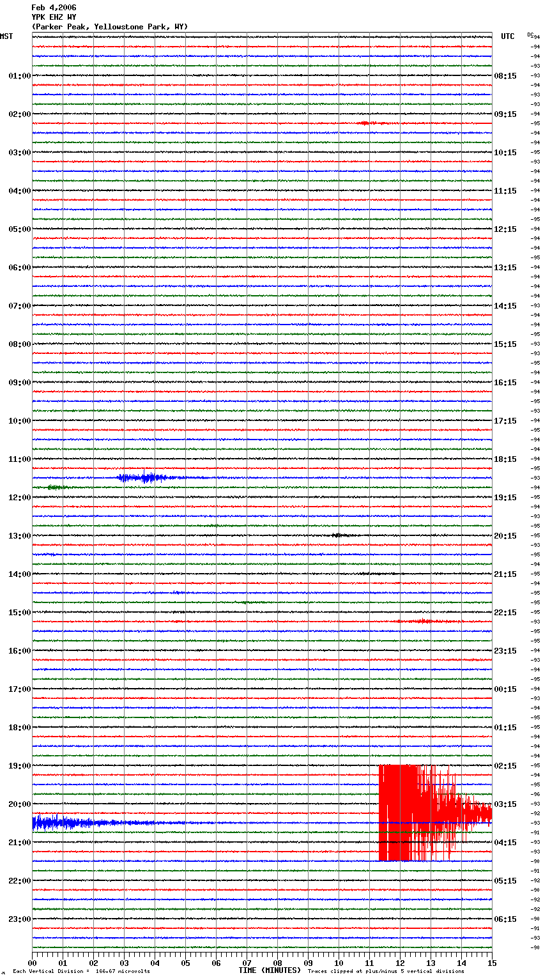Click the blue coda trace starting the 20:30 row
543x980 pixels.
point(77,823)
